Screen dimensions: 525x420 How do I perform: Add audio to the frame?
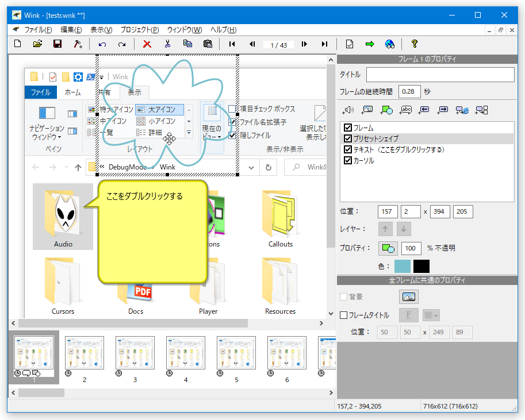click(x=348, y=110)
